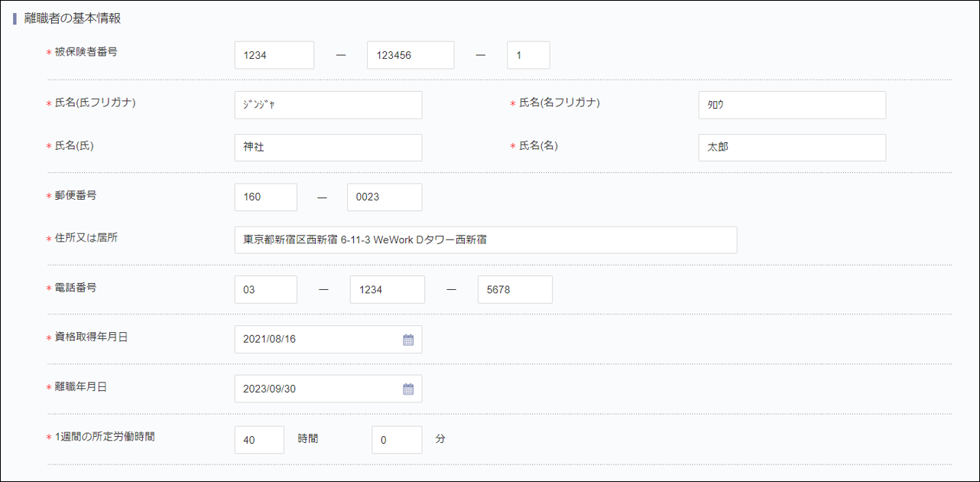Click the 住所又は居所 address input field
The width and height of the screenshot is (980, 482).
click(486, 239)
